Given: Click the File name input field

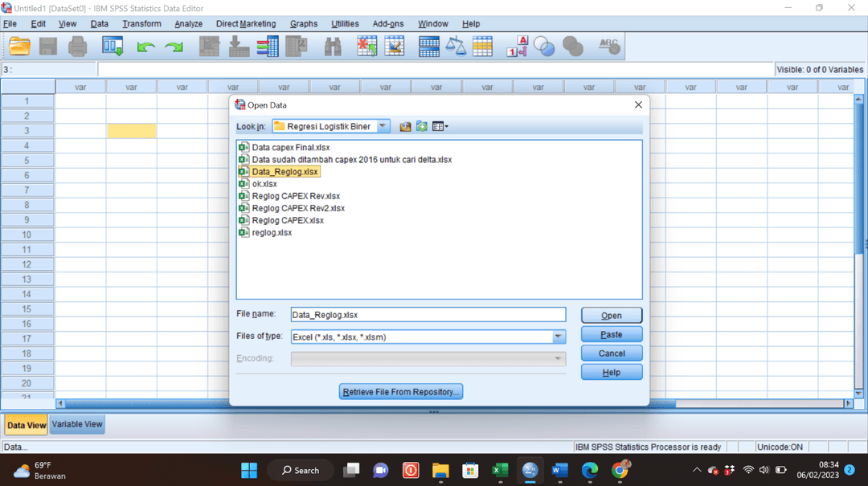Looking at the screenshot, I should (428, 315).
